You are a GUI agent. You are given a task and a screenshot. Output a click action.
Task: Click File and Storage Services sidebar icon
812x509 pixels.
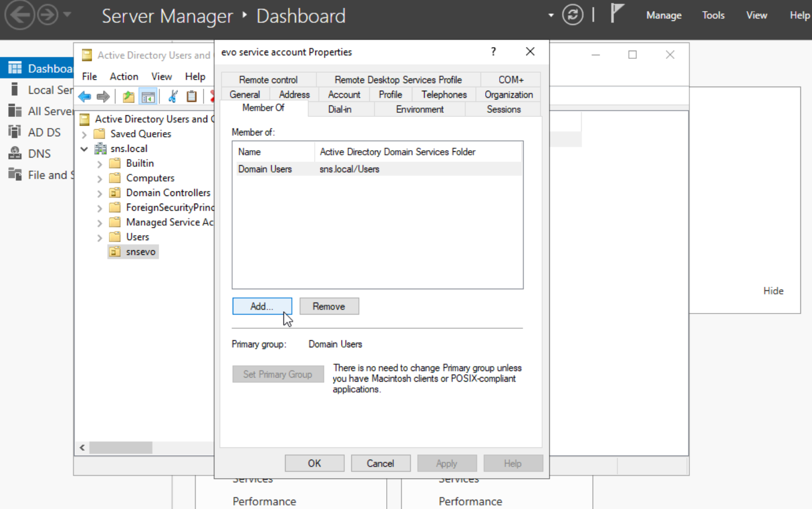click(15, 175)
